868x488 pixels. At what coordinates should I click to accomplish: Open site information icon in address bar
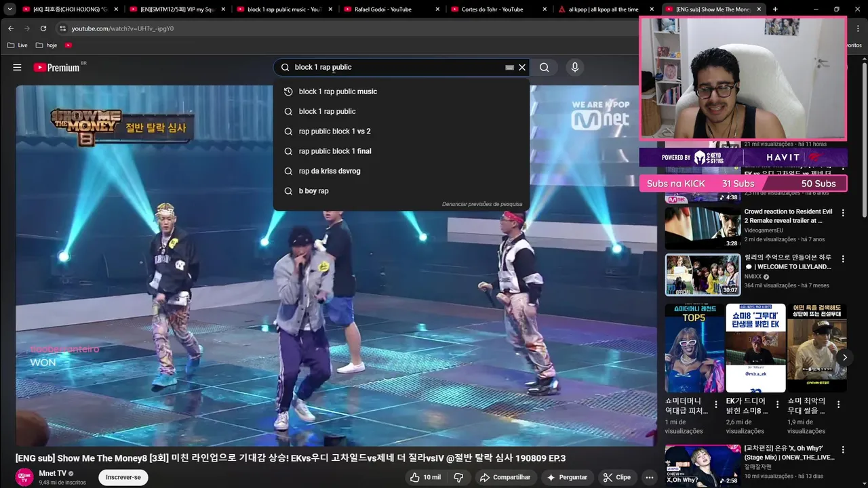[x=62, y=28]
